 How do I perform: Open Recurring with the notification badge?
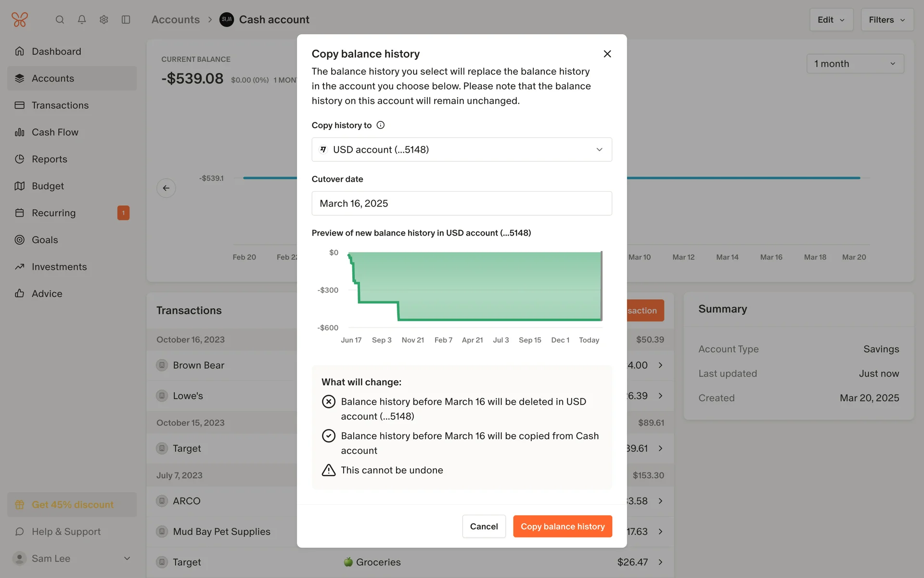coord(54,213)
